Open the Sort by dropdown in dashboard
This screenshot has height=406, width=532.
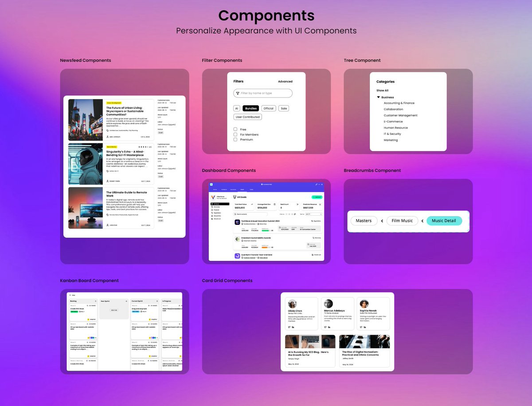(x=314, y=214)
